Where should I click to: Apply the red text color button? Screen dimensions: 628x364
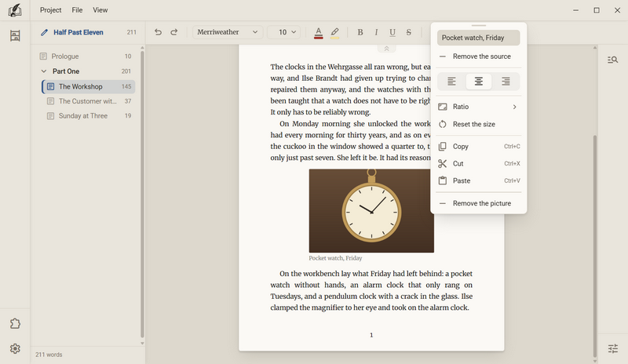[x=319, y=32]
